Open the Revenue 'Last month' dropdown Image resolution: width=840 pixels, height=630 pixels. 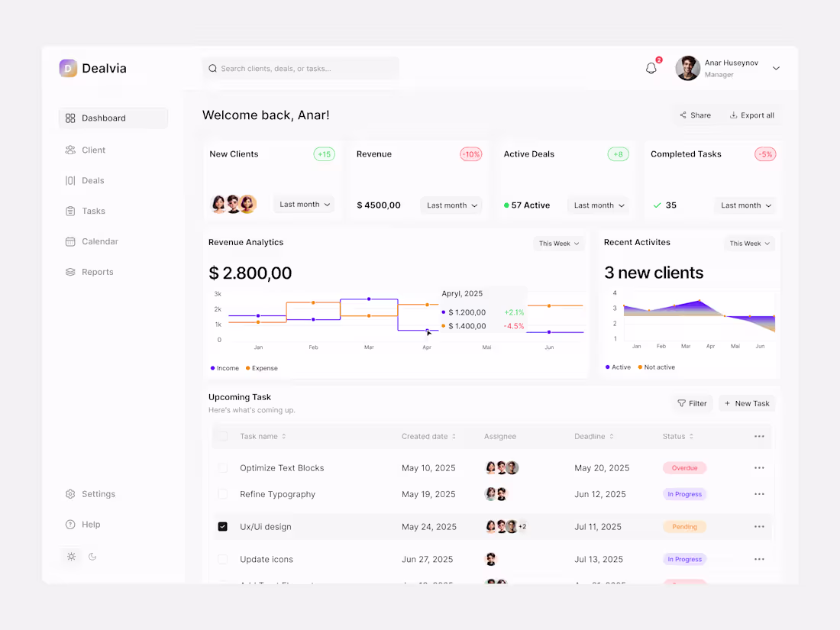pos(451,205)
